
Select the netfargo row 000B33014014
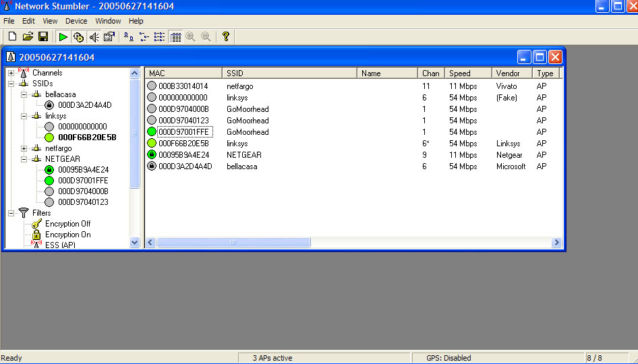[x=354, y=86]
